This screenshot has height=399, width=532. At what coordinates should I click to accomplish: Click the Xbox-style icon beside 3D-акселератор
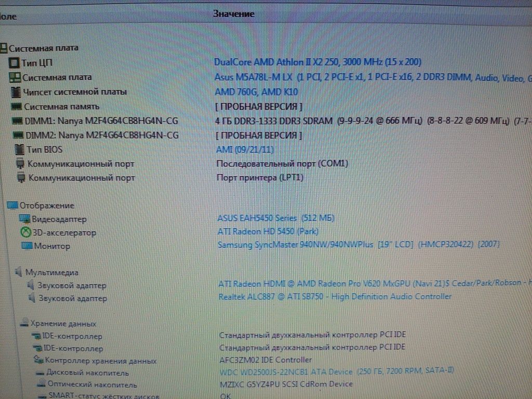click(x=25, y=232)
